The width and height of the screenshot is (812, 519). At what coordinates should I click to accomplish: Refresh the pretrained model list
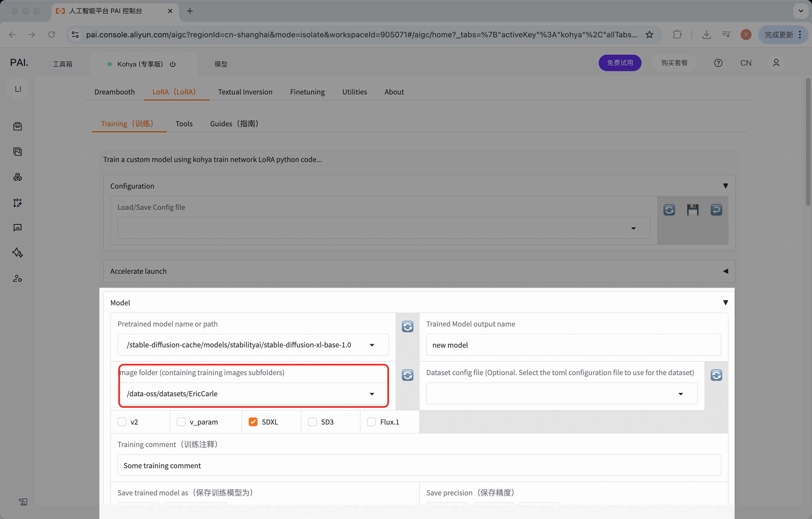(x=407, y=327)
